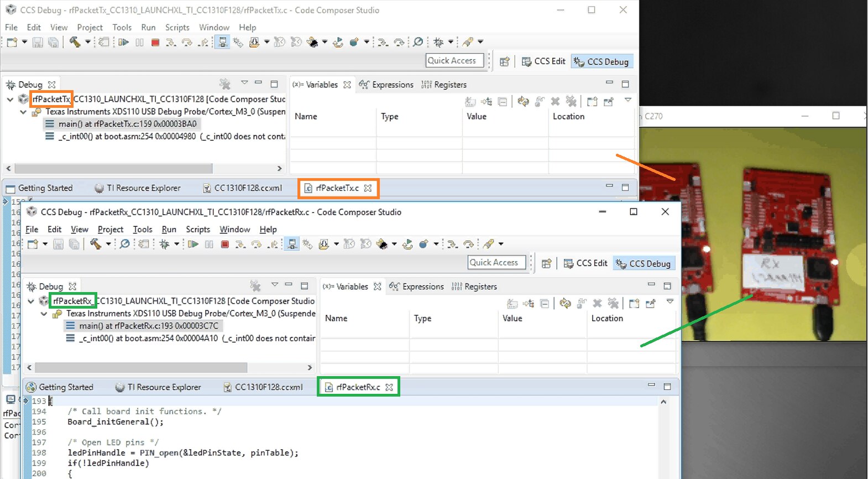Toggle the connect target icon in rfPacketTx toolbar
Image resolution: width=868 pixels, height=479 pixels.
click(x=222, y=42)
